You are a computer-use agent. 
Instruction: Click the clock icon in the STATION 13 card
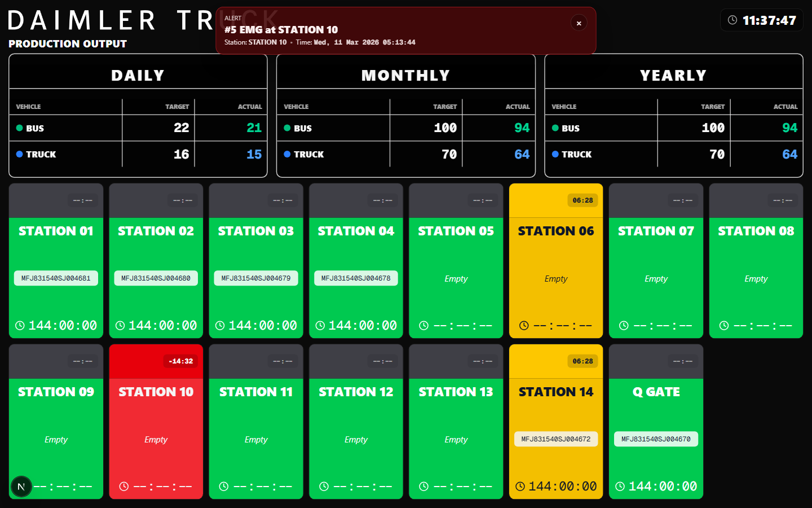click(424, 487)
